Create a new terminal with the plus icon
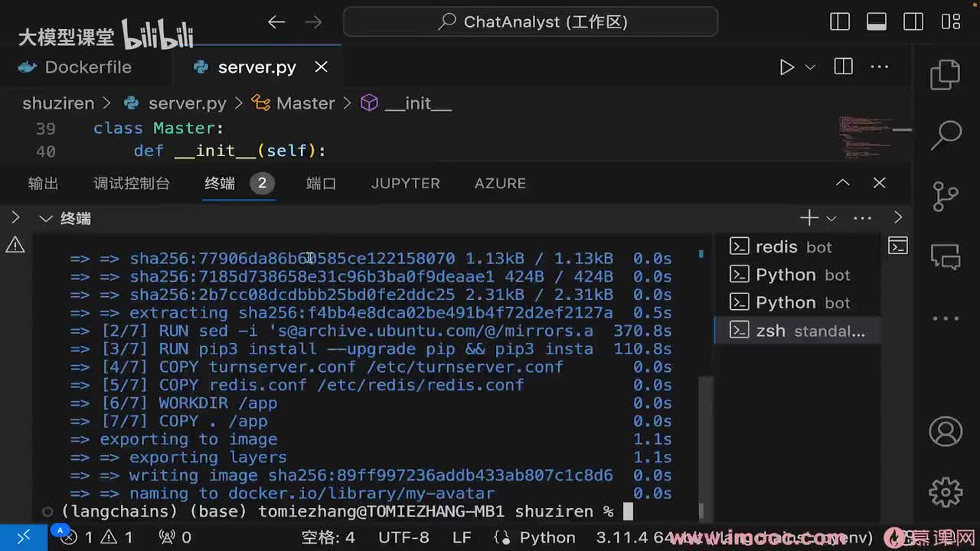 coord(809,218)
